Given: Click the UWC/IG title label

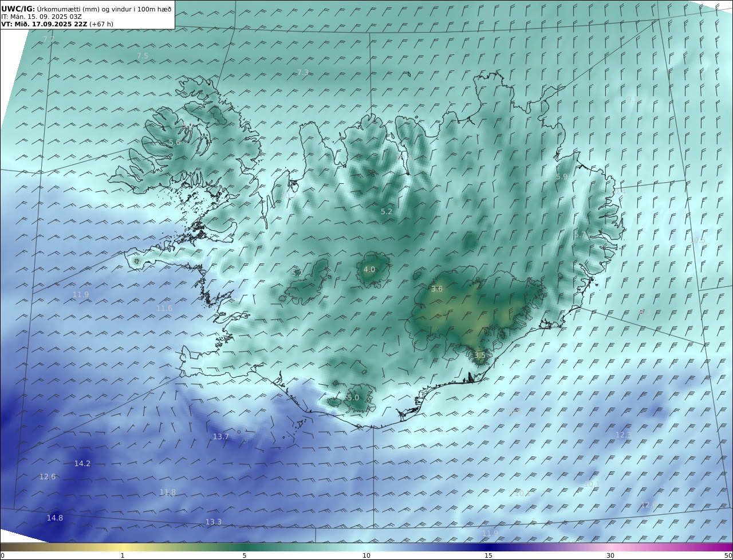Looking at the screenshot, I should (18, 9).
